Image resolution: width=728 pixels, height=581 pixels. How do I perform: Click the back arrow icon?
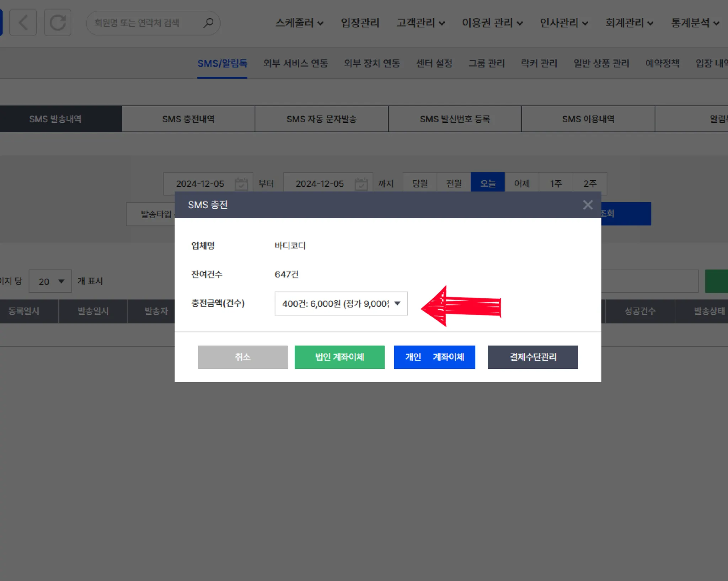(x=23, y=23)
